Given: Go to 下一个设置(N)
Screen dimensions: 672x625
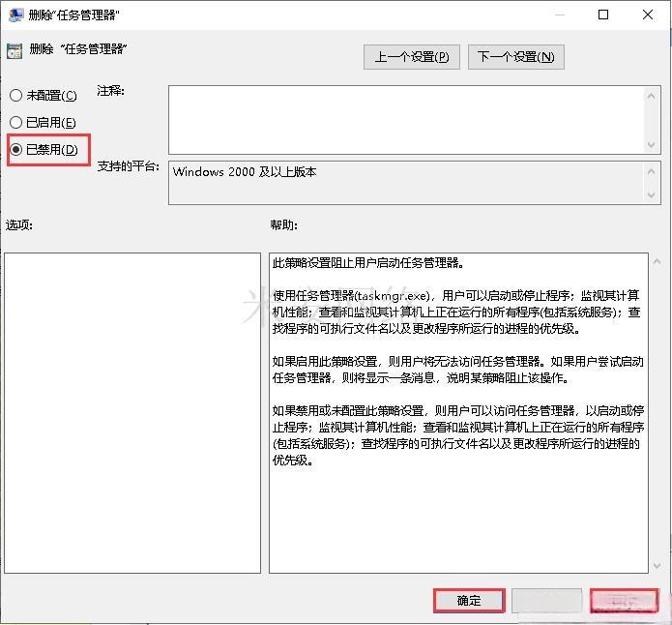Looking at the screenshot, I should [516, 57].
